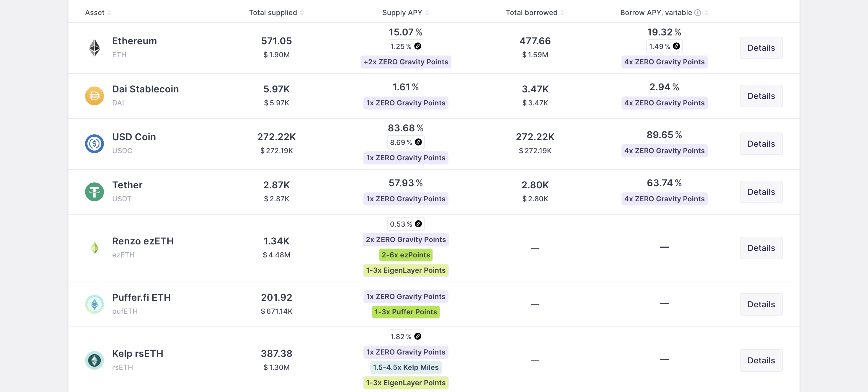Click the Puffer.fi ETH logo
868x392 pixels.
(94, 304)
